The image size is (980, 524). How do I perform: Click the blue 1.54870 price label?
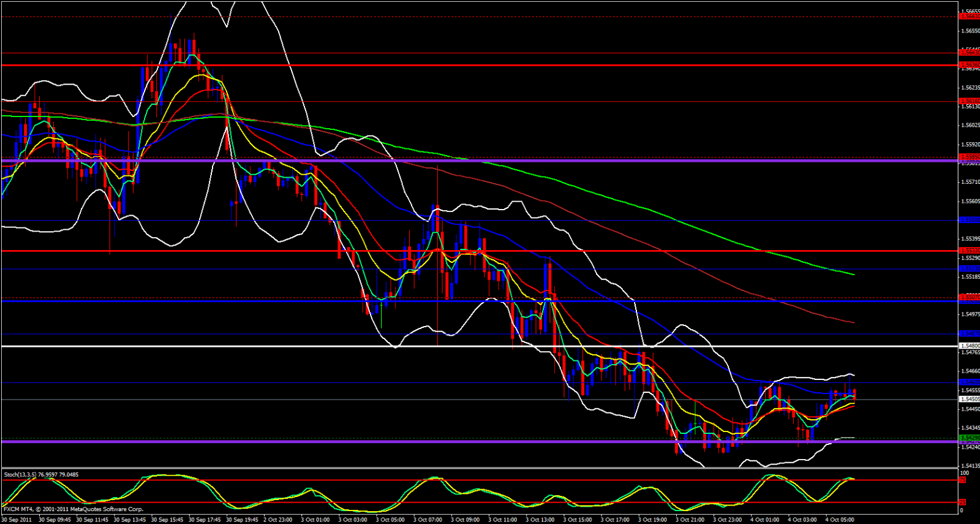coord(969,333)
